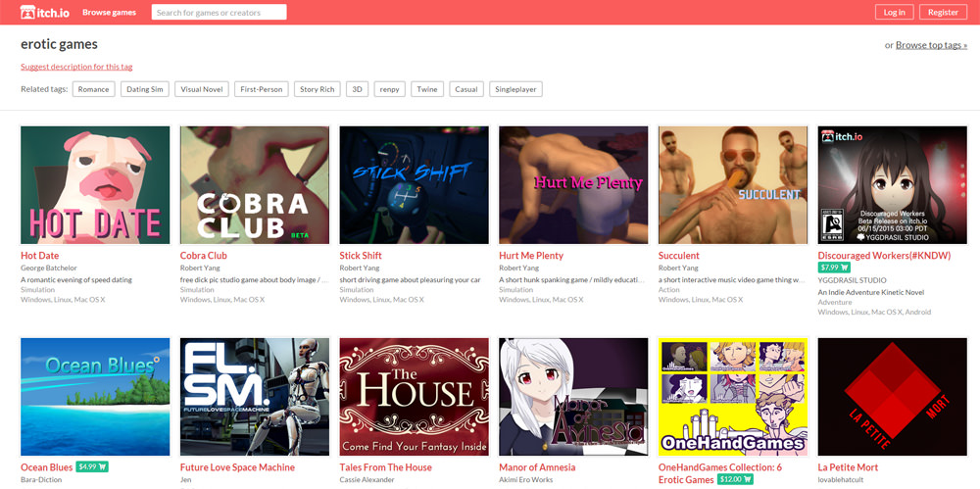Click the Register button

[943, 12]
